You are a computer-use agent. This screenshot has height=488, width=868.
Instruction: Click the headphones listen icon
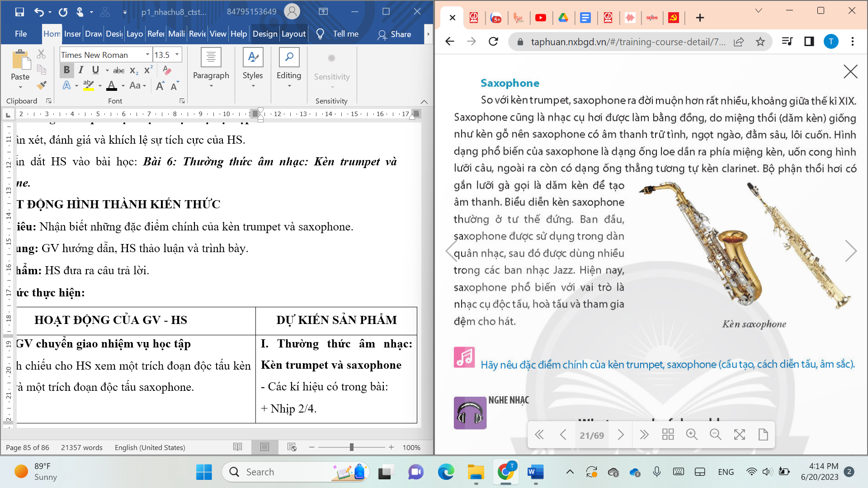(x=470, y=413)
